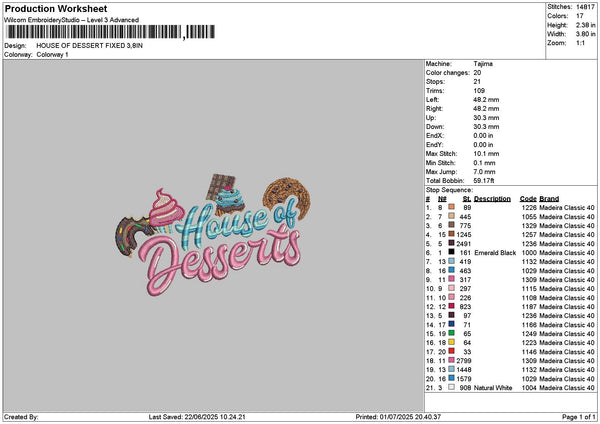Click the pink swatch in stop row 9
The image size is (600, 424).
point(452,279)
